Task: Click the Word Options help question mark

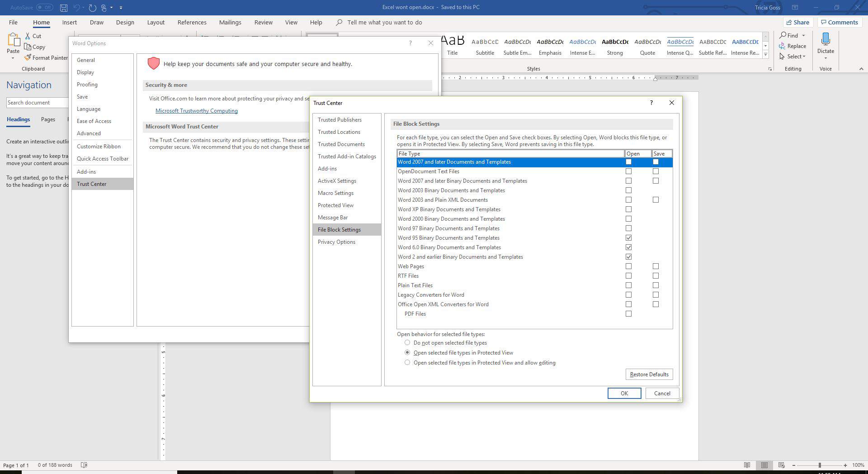Action: pyautogui.click(x=410, y=43)
